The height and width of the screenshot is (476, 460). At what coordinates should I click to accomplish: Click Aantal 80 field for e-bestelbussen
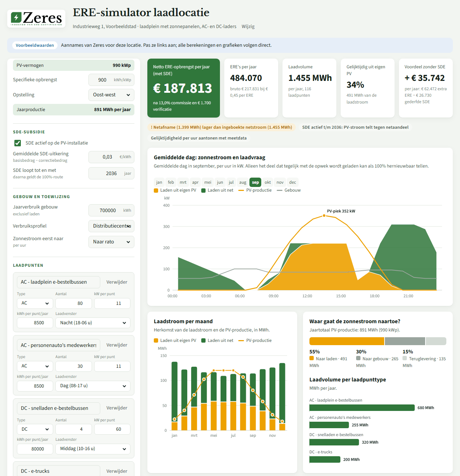pyautogui.click(x=74, y=303)
